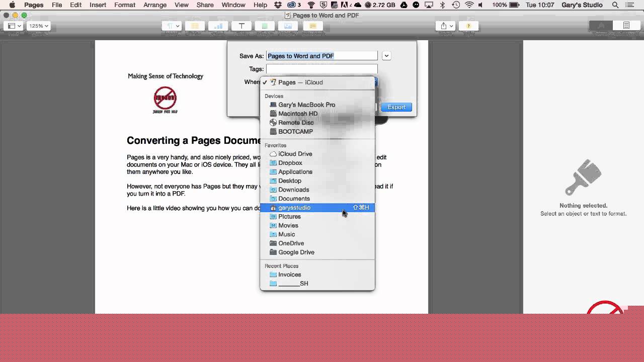Click the 'Converting a Pages Docume' heading

click(194, 141)
